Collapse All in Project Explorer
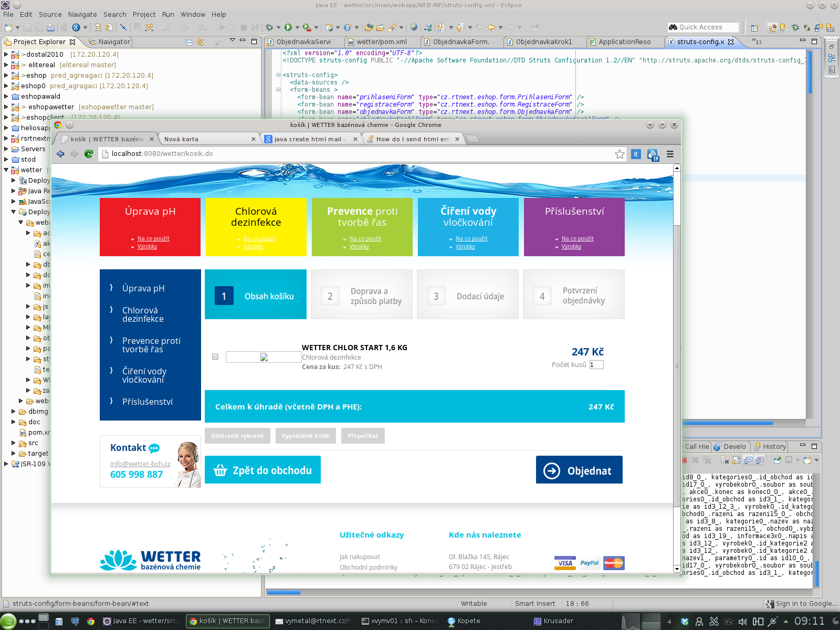 [x=189, y=42]
